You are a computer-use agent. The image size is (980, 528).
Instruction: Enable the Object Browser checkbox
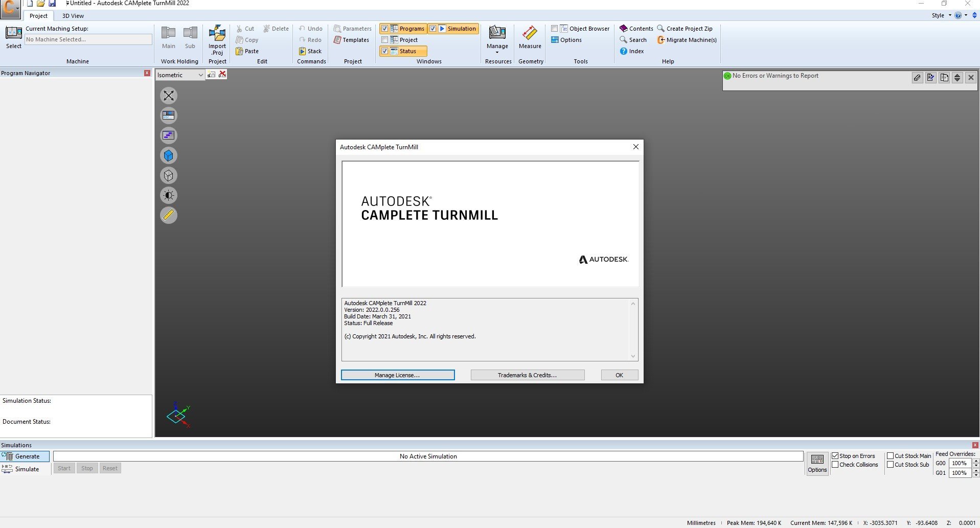[554, 29]
